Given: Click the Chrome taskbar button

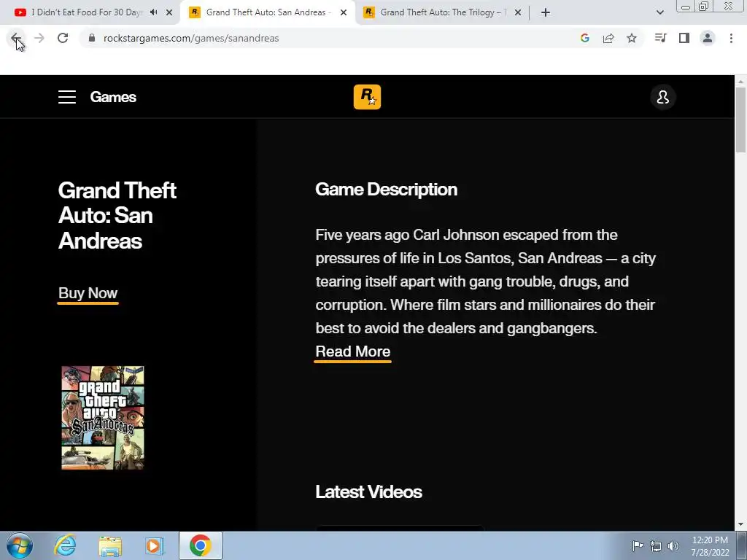Looking at the screenshot, I should tap(201, 545).
